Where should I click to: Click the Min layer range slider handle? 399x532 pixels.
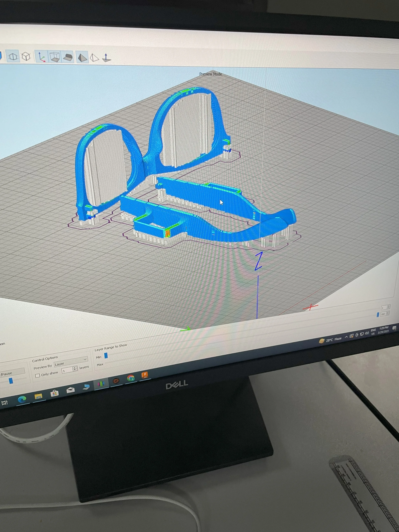coord(106,355)
